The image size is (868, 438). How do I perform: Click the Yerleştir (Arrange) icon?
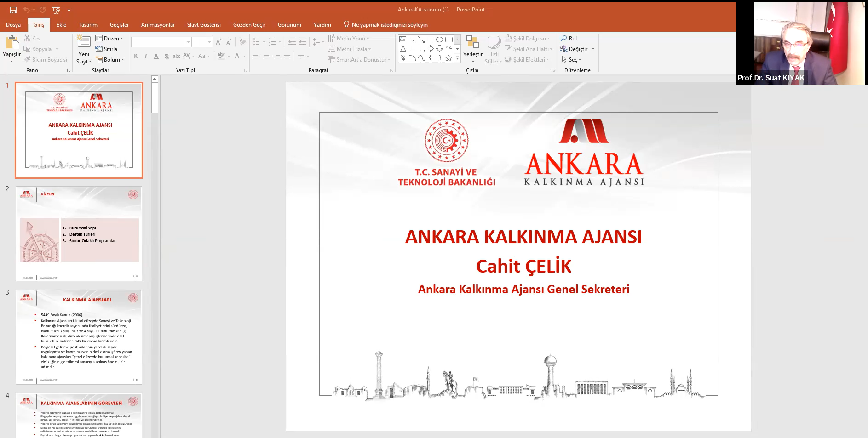(472, 42)
